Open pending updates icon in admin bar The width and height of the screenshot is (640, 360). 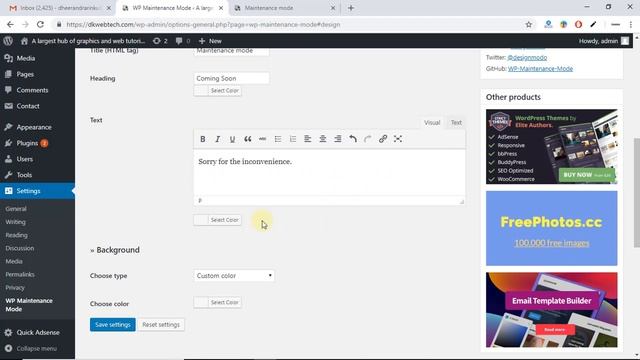(160, 41)
